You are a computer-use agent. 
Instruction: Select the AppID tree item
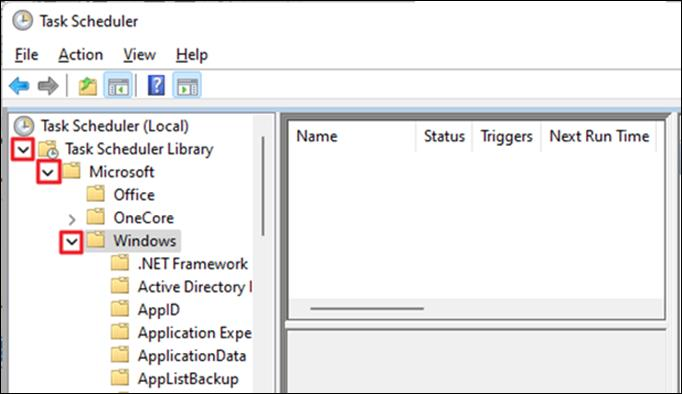click(x=159, y=310)
